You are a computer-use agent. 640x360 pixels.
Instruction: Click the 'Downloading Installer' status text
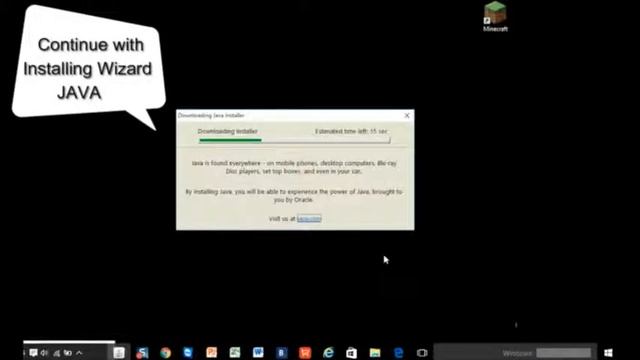(x=228, y=131)
